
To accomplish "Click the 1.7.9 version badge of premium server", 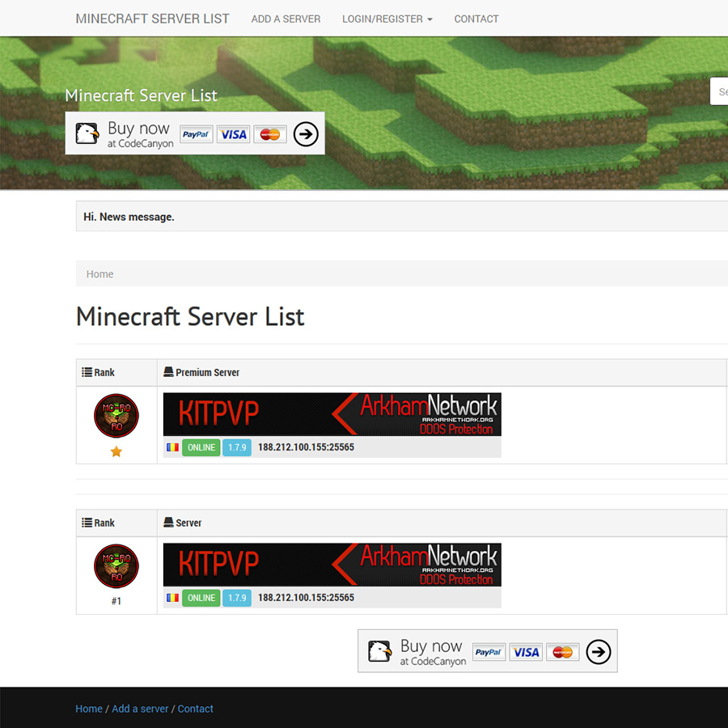I will [237, 447].
